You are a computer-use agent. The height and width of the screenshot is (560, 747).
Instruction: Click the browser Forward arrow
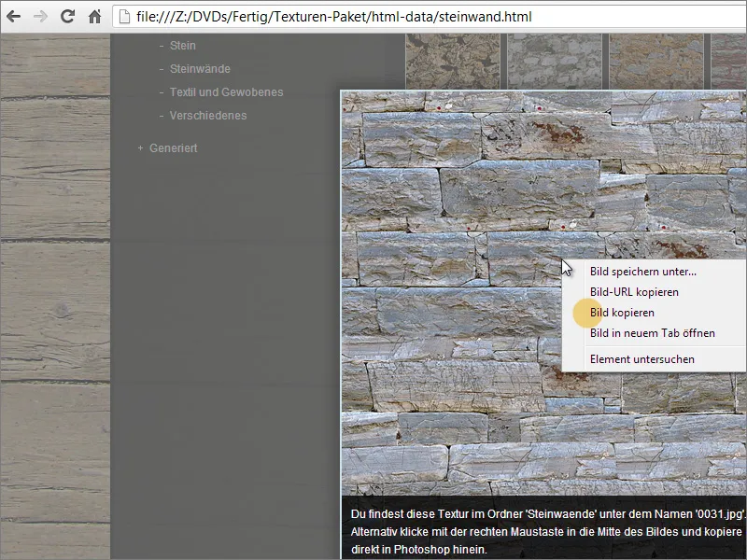click(x=40, y=17)
